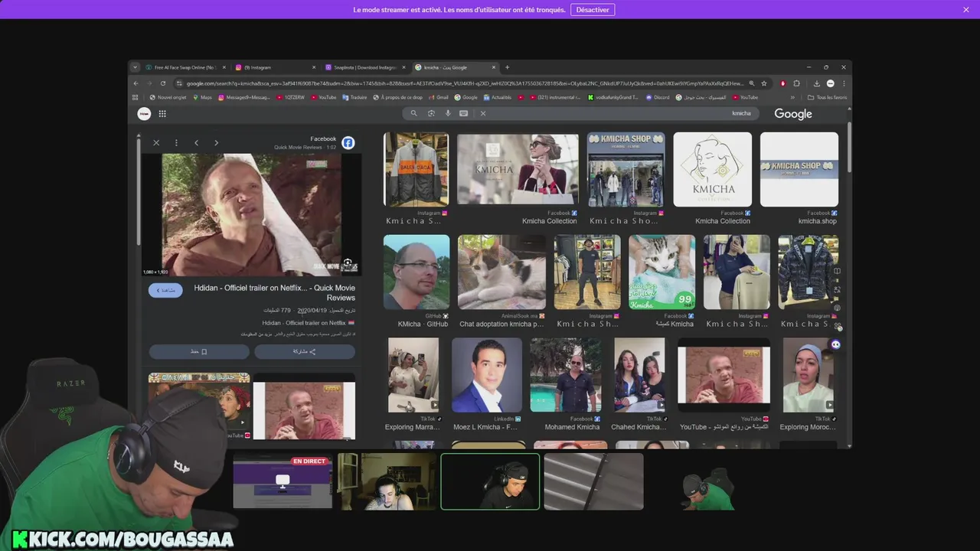Screen dimensions: 980x551
Task: Start voice search with the microphone icon
Action: pos(448,113)
